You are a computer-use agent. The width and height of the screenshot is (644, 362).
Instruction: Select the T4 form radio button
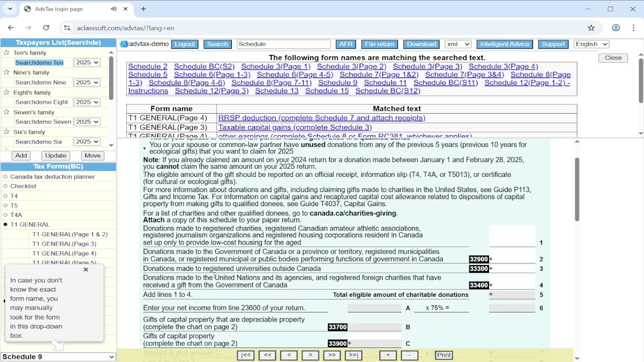point(5,196)
